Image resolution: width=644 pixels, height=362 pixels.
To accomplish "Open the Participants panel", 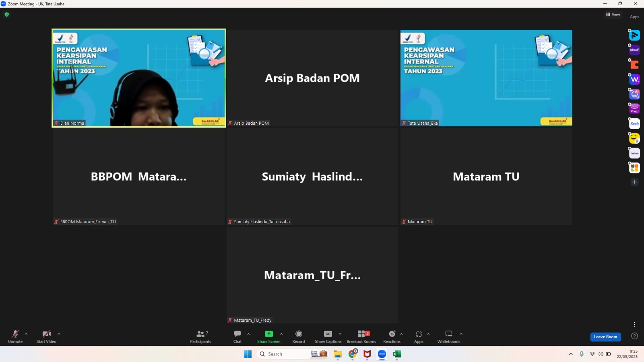I will pos(200,337).
